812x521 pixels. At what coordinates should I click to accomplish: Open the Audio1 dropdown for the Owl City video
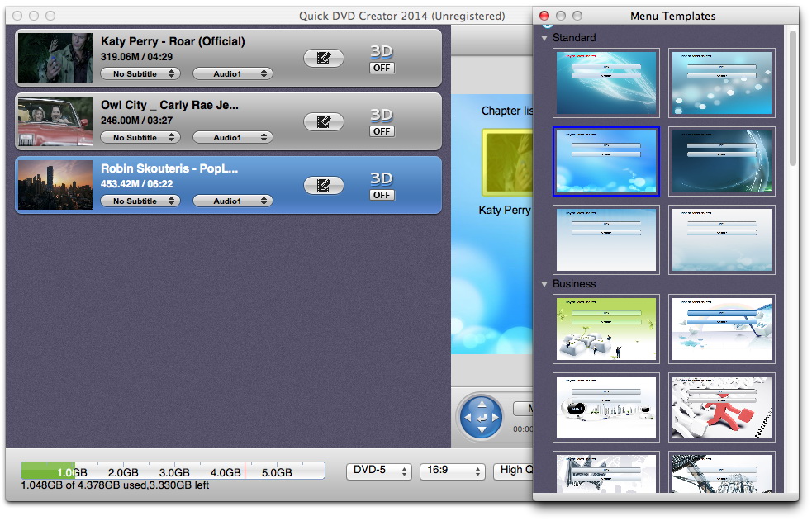[x=232, y=138]
